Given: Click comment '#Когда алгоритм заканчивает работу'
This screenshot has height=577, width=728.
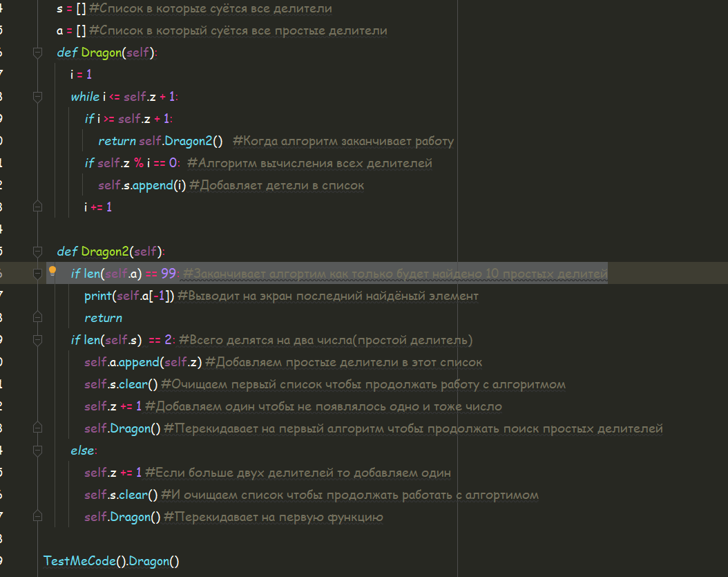Looking at the screenshot, I should tap(343, 141).
